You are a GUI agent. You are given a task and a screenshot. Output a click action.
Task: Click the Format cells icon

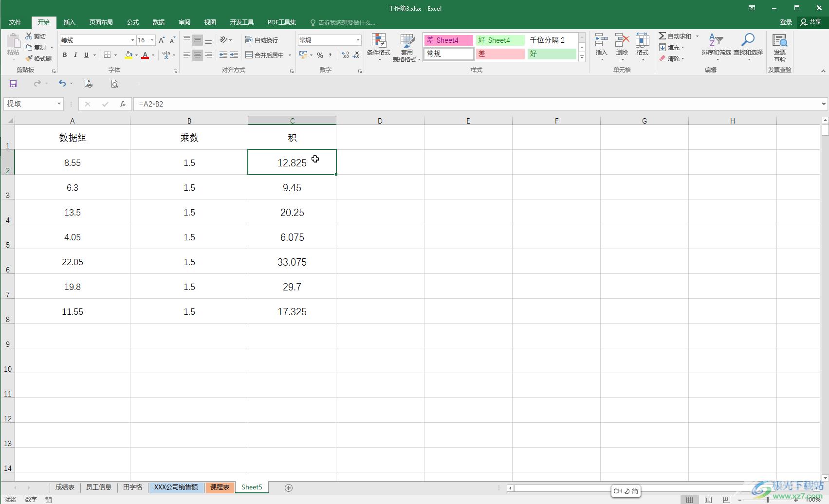coord(643,41)
